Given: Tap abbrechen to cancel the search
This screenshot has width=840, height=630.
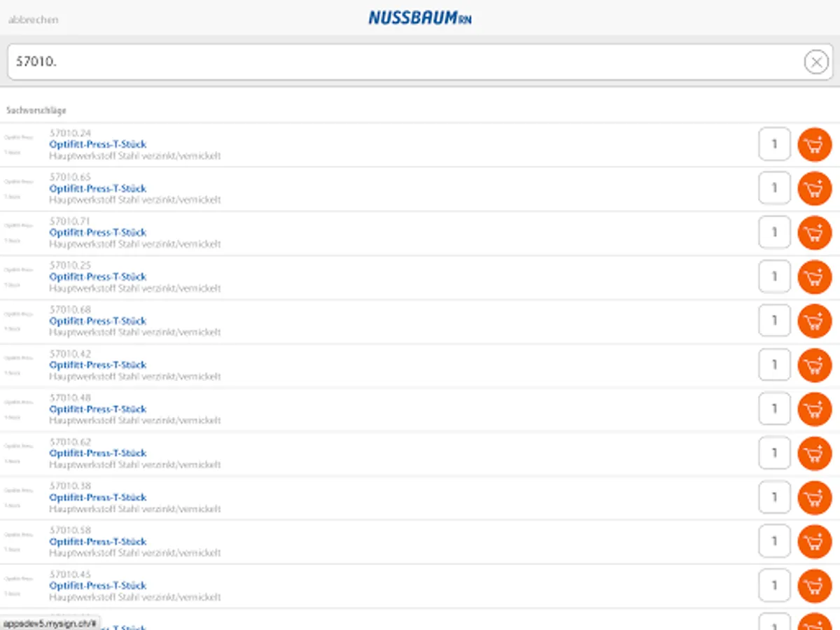Looking at the screenshot, I should point(33,20).
